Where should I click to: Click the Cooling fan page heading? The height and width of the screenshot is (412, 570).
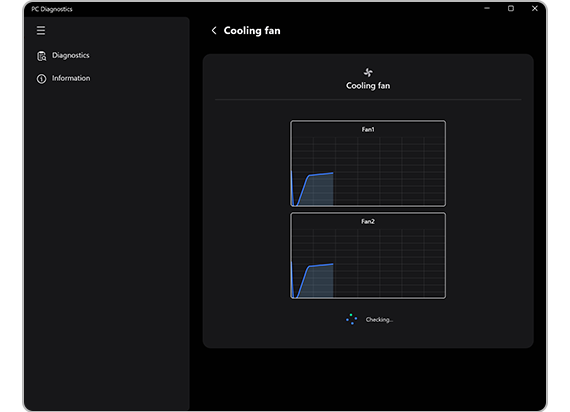tap(252, 31)
